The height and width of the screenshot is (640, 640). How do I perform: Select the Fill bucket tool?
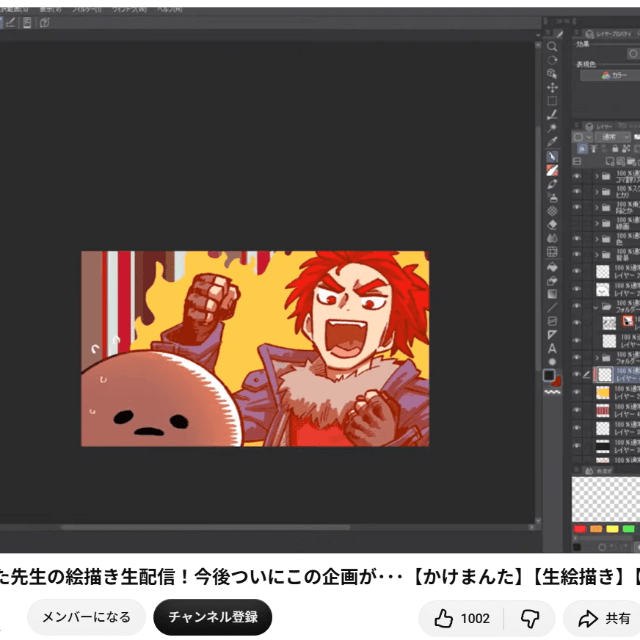click(552, 267)
